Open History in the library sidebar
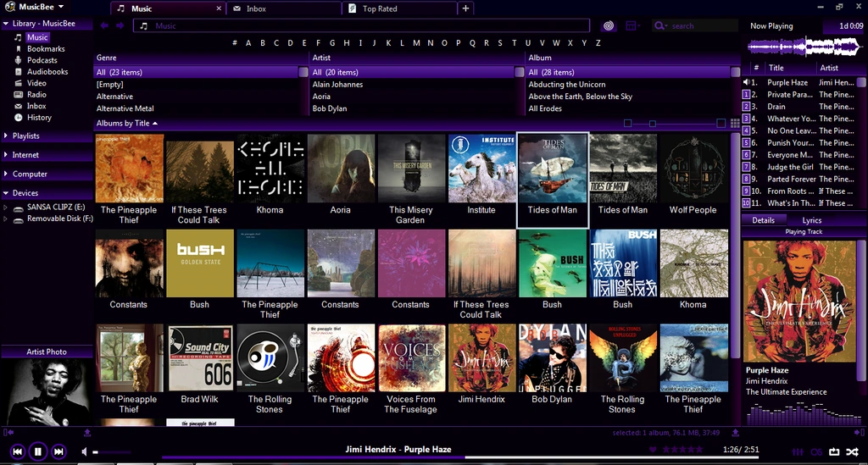Viewport: 868px width, 465px height. click(39, 117)
